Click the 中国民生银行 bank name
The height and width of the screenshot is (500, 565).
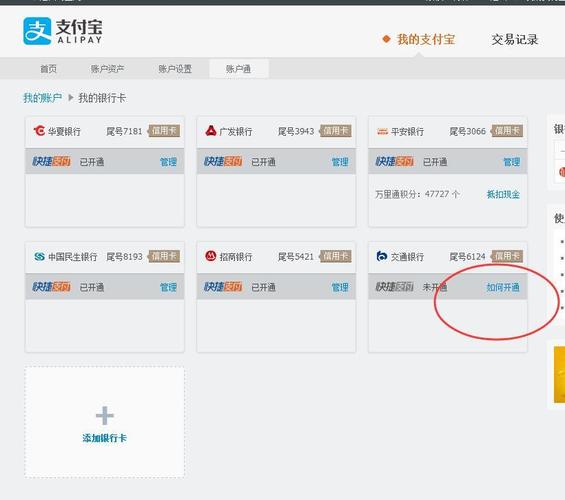tap(73, 256)
